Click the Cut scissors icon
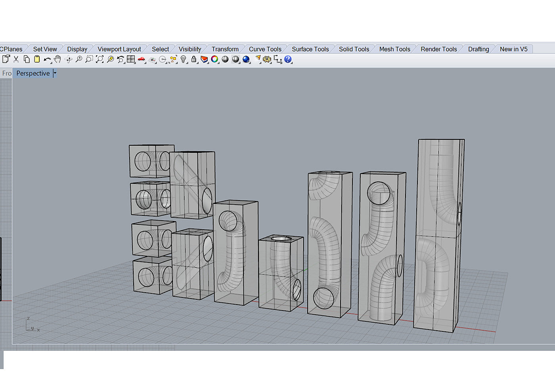The image size is (555, 392). click(16, 59)
